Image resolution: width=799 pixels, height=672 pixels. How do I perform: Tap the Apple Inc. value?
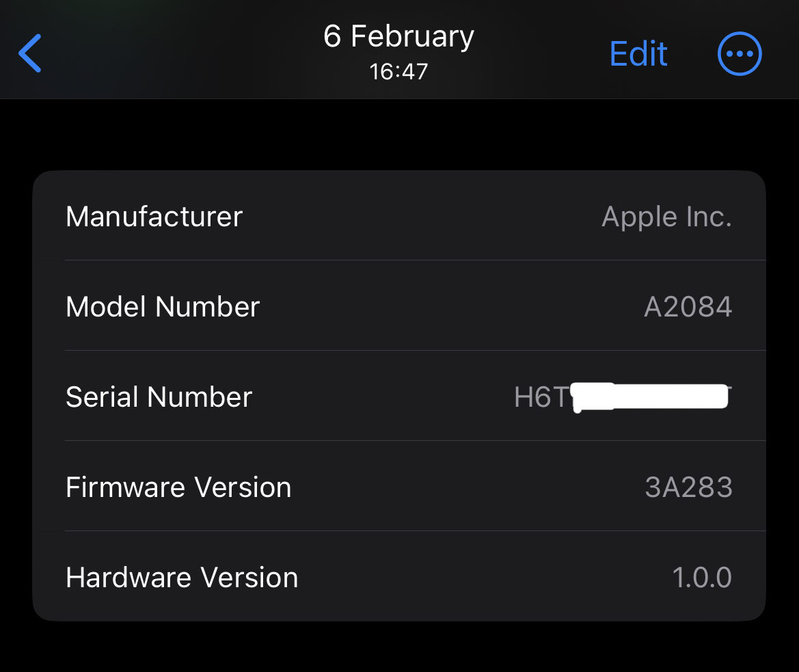point(666,217)
